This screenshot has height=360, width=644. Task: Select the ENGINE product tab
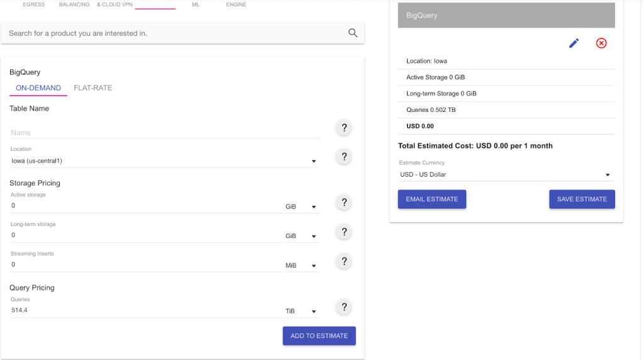pyautogui.click(x=236, y=4)
